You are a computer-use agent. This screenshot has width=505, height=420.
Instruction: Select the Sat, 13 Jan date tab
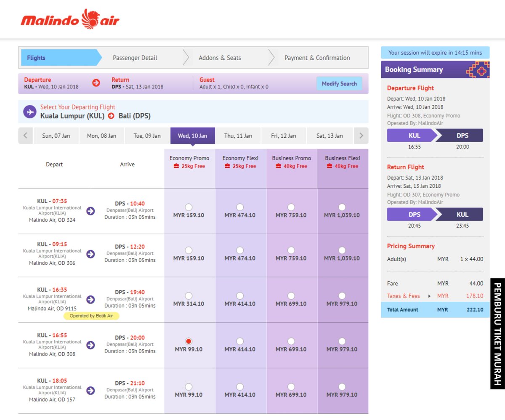[x=330, y=136]
